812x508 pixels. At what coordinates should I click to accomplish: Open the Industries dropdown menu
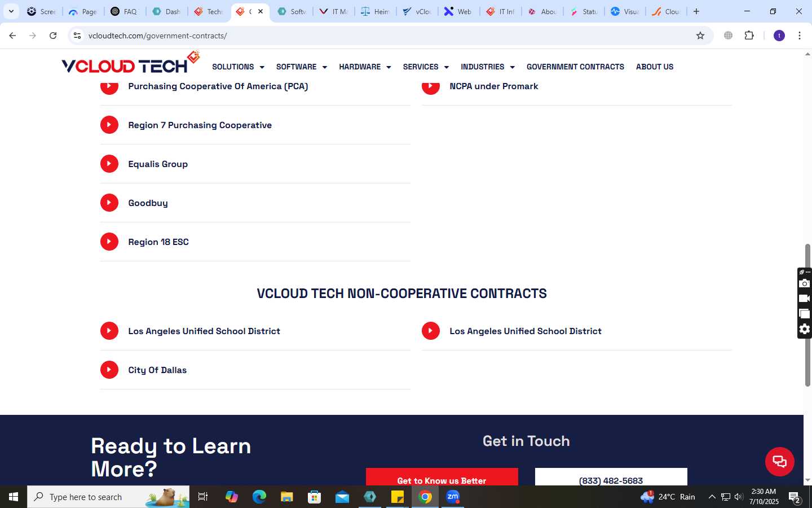tap(488, 67)
